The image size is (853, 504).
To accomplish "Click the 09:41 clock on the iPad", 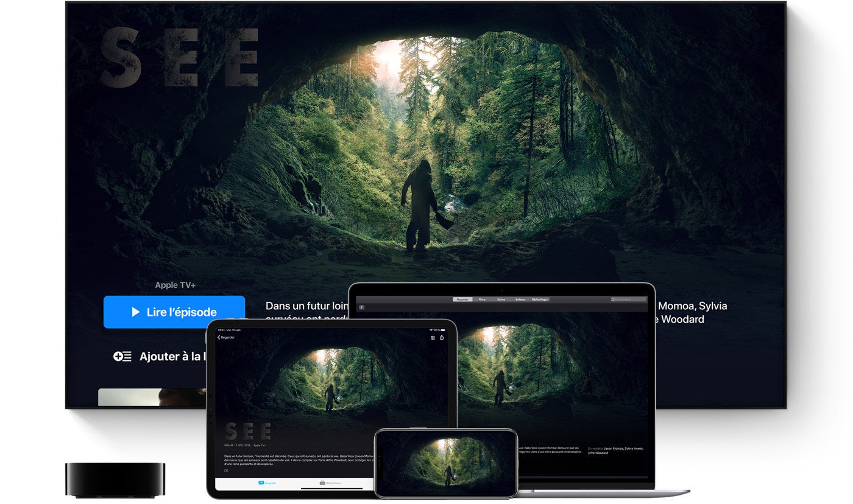I will pos(221,331).
